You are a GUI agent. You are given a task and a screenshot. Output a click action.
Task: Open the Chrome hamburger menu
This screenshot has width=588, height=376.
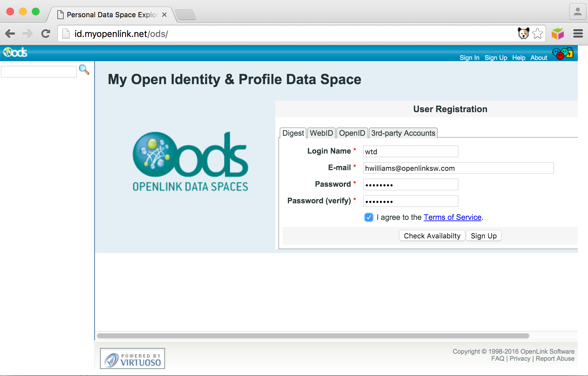[578, 33]
